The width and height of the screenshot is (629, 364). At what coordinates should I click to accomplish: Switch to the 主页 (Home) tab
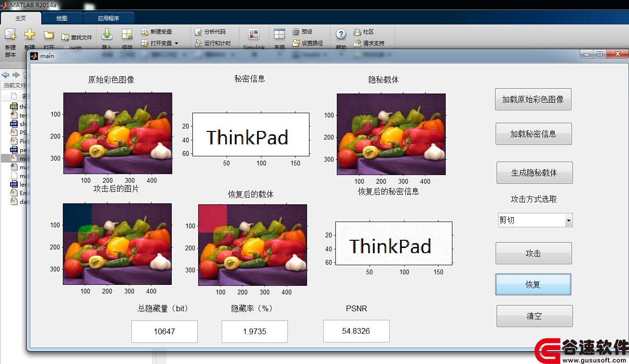click(x=21, y=18)
